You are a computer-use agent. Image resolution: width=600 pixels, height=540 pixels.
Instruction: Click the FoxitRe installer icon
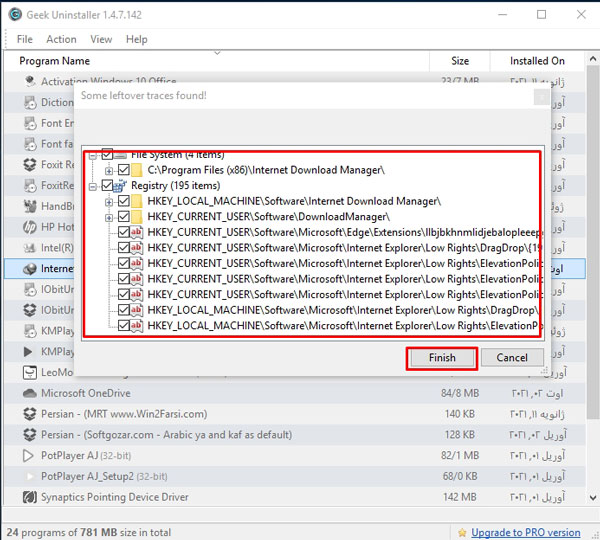tap(29, 185)
